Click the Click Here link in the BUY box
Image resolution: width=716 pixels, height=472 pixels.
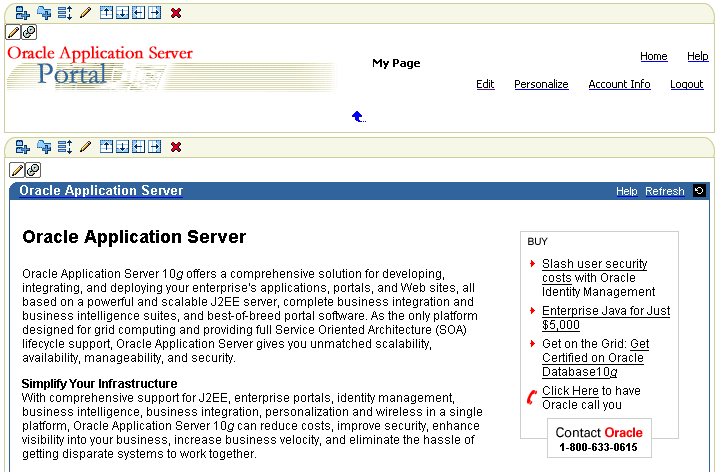pos(570,391)
